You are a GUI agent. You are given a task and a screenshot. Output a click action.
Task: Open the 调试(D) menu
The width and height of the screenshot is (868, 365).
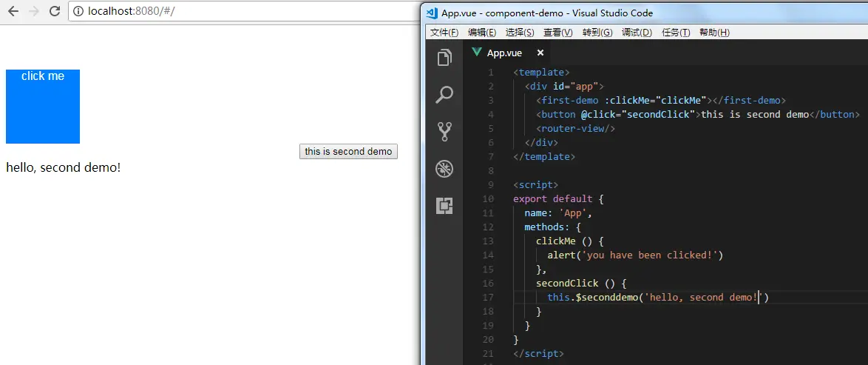[x=637, y=33]
